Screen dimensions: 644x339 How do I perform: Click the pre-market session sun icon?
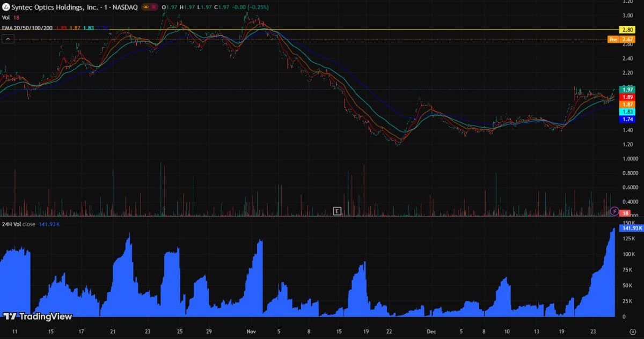pyautogui.click(x=147, y=8)
